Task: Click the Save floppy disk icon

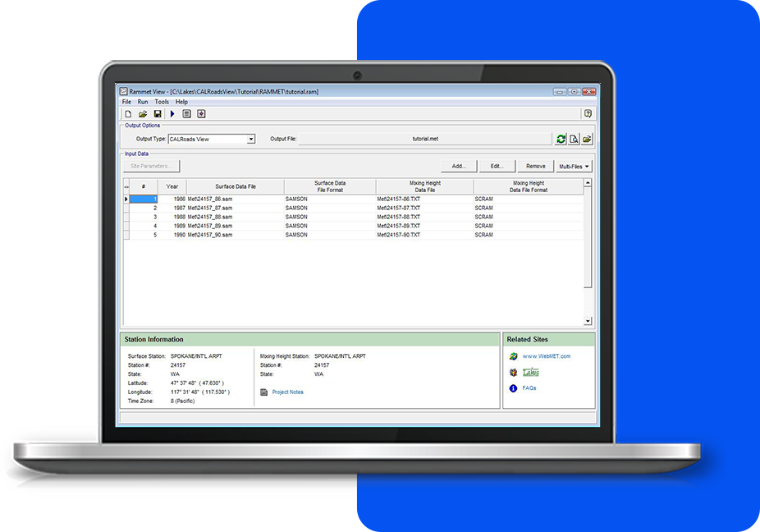Action: point(158,114)
